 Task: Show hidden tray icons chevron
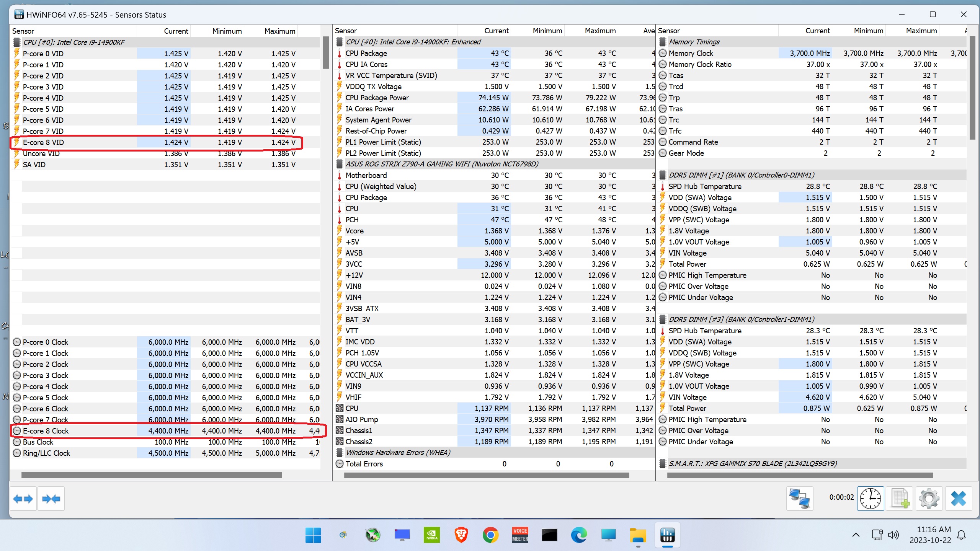[x=856, y=535]
